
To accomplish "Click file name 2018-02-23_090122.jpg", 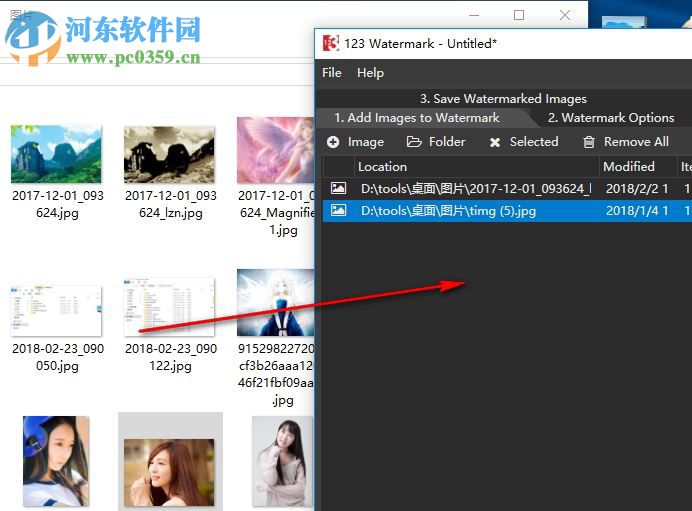I will coord(171,357).
